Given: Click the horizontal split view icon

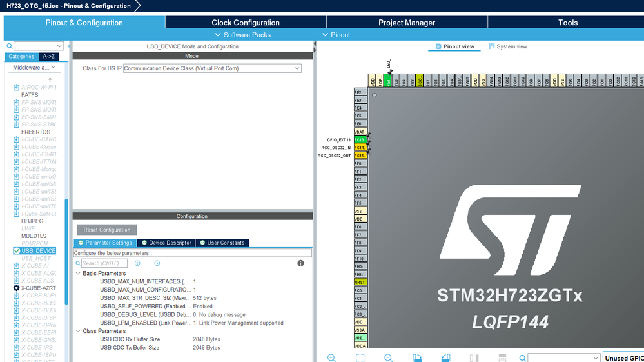Looking at the screenshot, I should tap(502, 358).
